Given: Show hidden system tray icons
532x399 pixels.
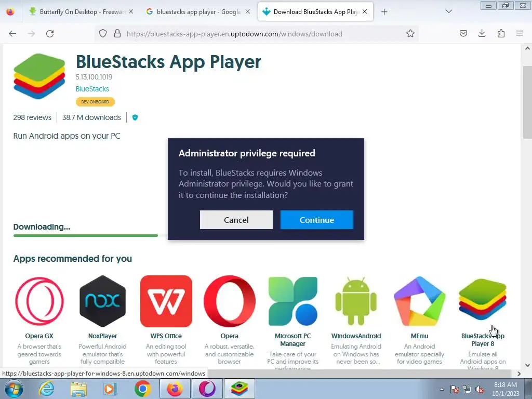Looking at the screenshot, I should 442,389.
